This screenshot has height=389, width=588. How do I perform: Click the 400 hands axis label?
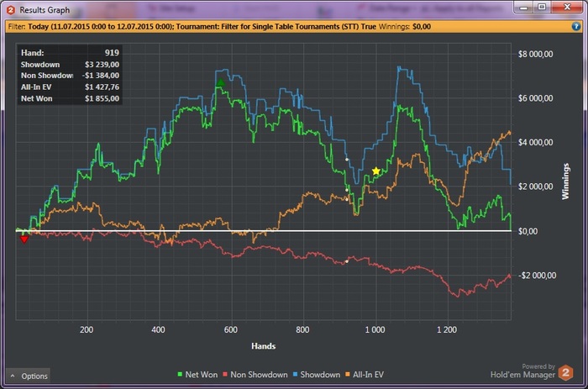158,329
